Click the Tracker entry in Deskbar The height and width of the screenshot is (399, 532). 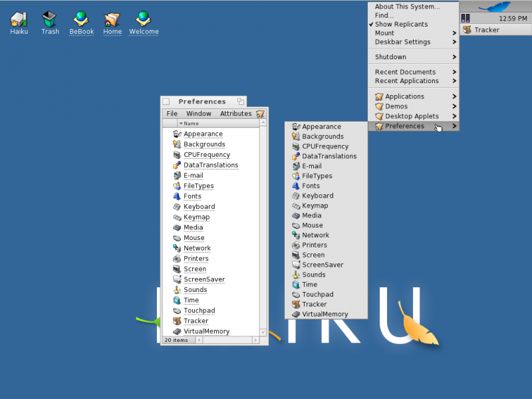click(x=495, y=30)
